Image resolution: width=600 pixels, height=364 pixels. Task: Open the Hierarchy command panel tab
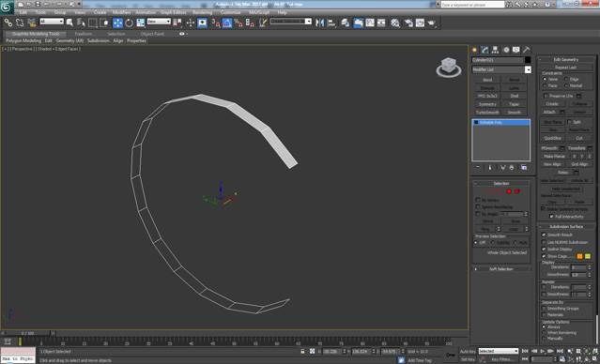(495, 50)
